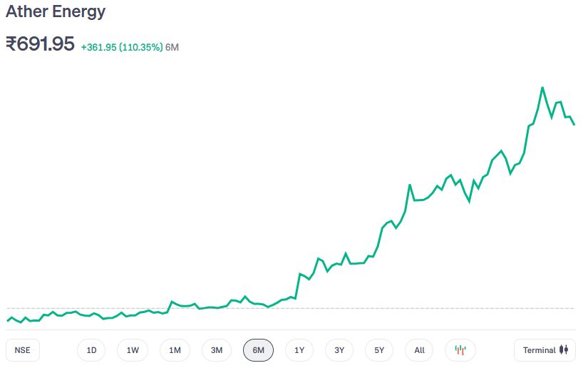Select the 1D time range
Screen dimensions: 588x378
(x=91, y=350)
